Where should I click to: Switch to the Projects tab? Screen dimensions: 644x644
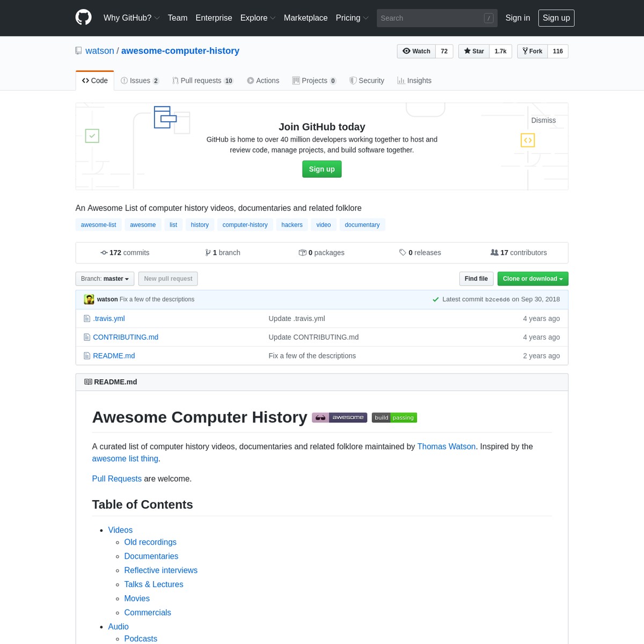coord(314,80)
